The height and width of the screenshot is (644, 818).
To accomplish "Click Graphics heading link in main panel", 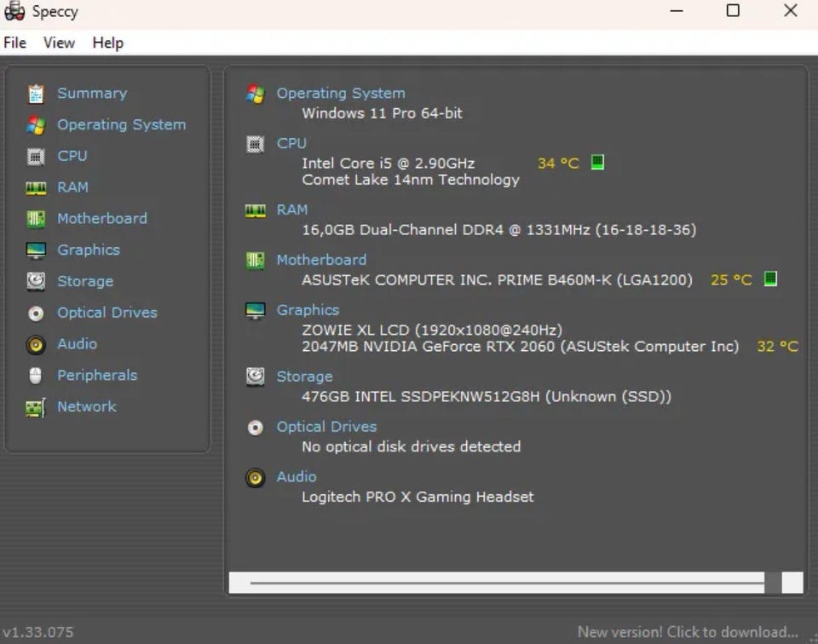I will [308, 310].
